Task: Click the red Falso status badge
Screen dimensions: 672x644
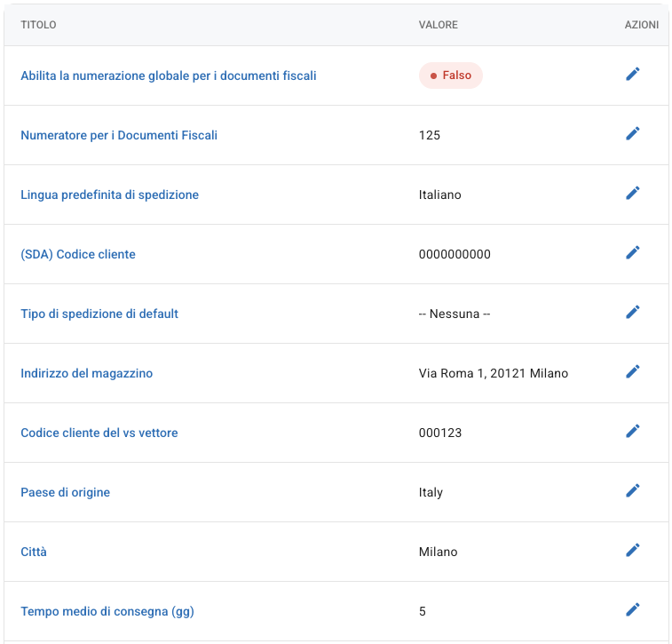Action: [x=450, y=76]
